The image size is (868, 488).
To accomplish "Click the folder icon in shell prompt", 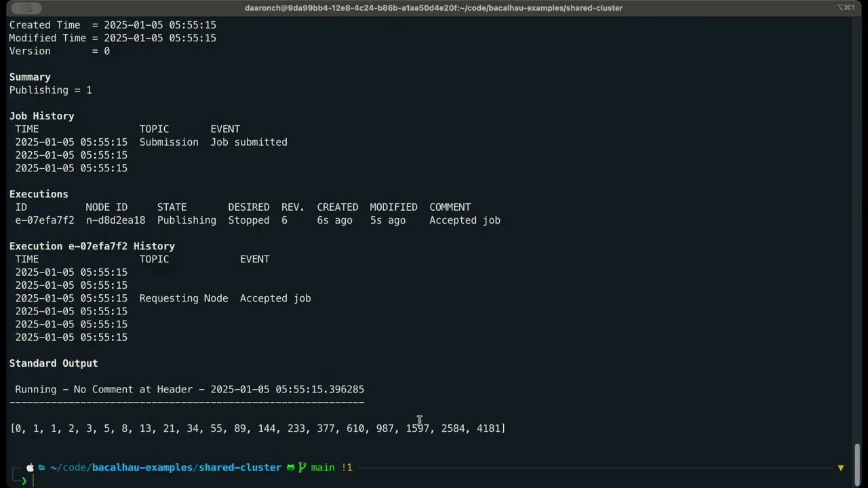I will tap(42, 468).
